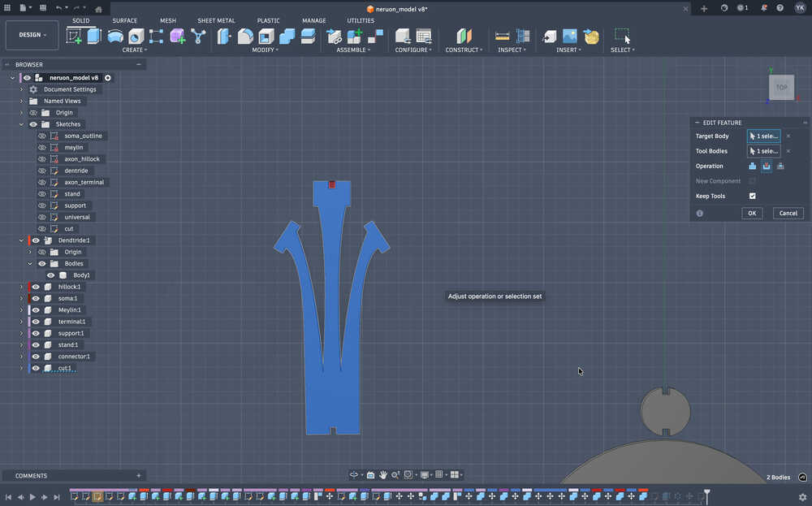Click the Insert Derive icon

click(550, 37)
